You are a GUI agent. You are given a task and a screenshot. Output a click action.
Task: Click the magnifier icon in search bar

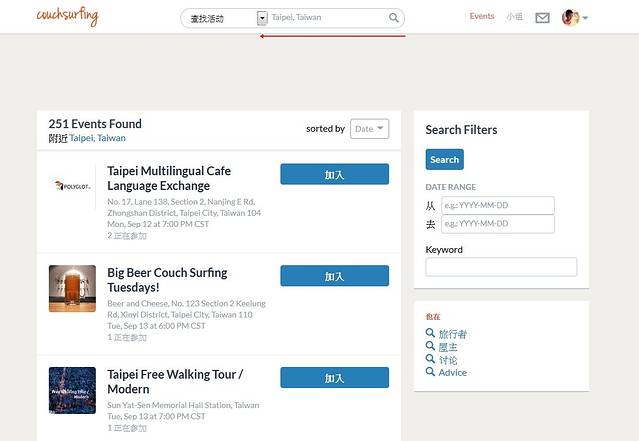394,18
